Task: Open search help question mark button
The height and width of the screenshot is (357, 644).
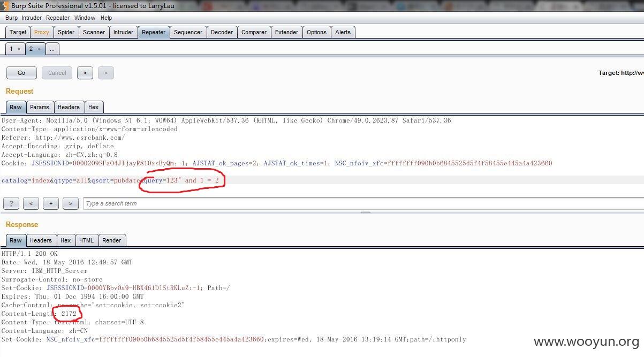Action: (x=11, y=203)
